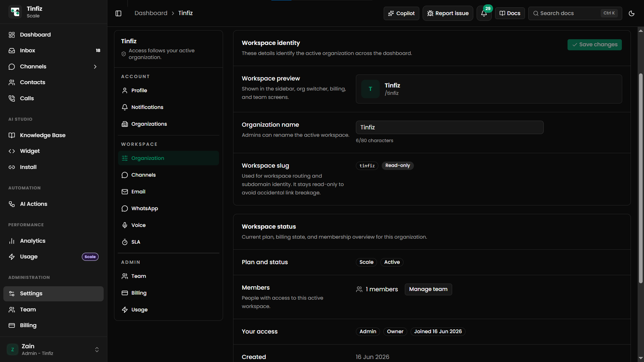Click the Email envelope icon in the settings menu
Image resolution: width=644 pixels, height=362 pixels.
(x=125, y=192)
